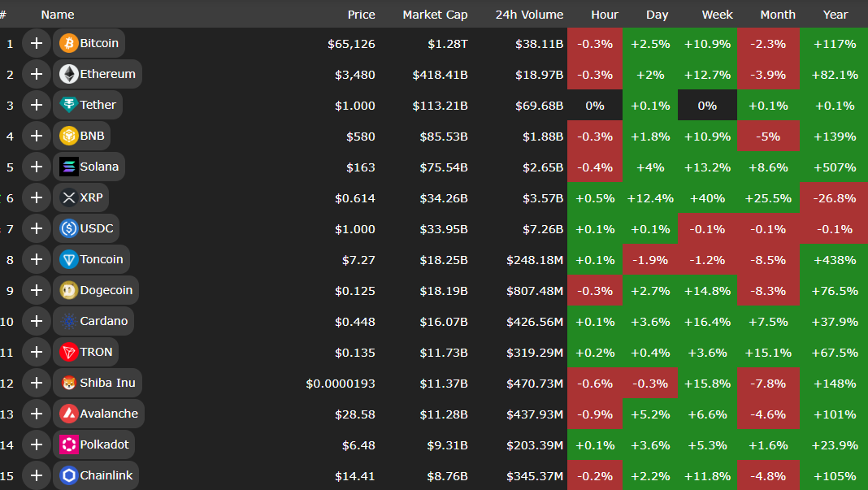Open the Toncoin name link
The height and width of the screenshot is (490, 868).
pyautogui.click(x=102, y=259)
